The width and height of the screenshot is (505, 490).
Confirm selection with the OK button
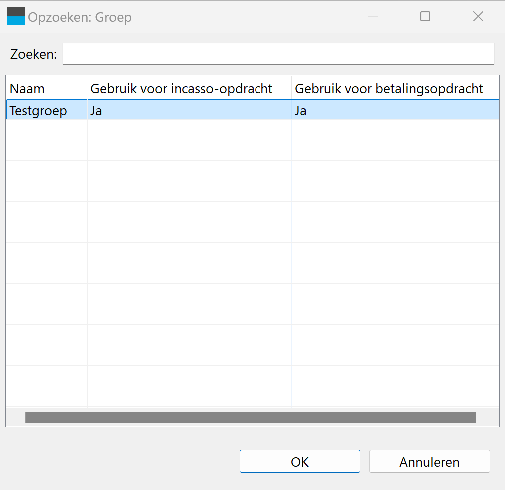pyautogui.click(x=300, y=462)
